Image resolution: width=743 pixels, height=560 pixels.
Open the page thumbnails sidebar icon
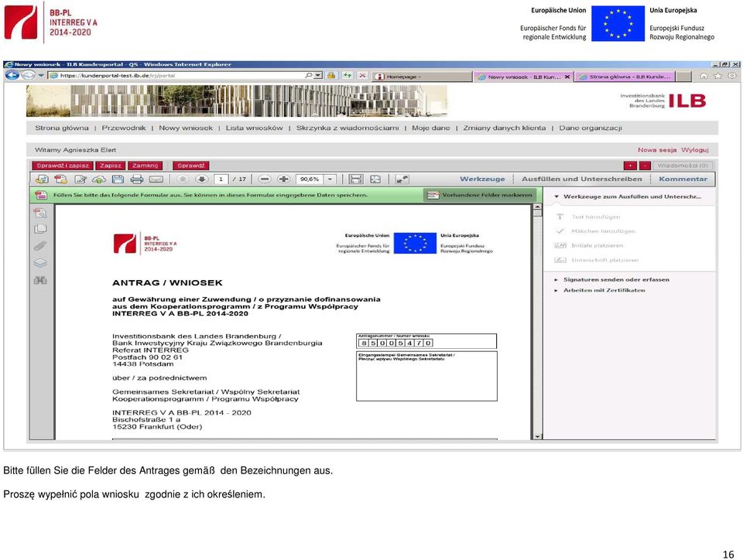coord(40,229)
